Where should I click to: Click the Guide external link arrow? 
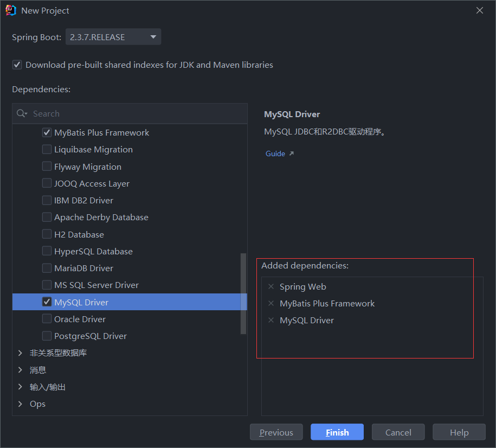tap(292, 153)
